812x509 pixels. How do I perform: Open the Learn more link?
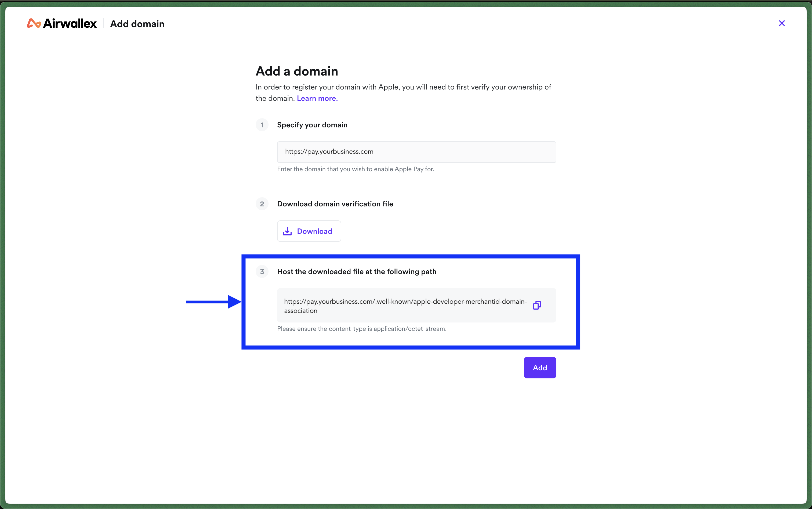point(317,98)
